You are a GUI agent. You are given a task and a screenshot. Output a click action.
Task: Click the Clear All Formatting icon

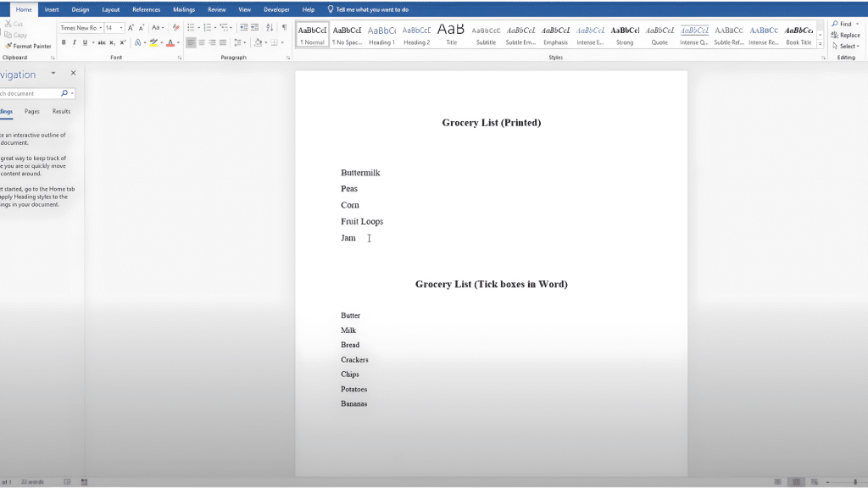pos(175,28)
